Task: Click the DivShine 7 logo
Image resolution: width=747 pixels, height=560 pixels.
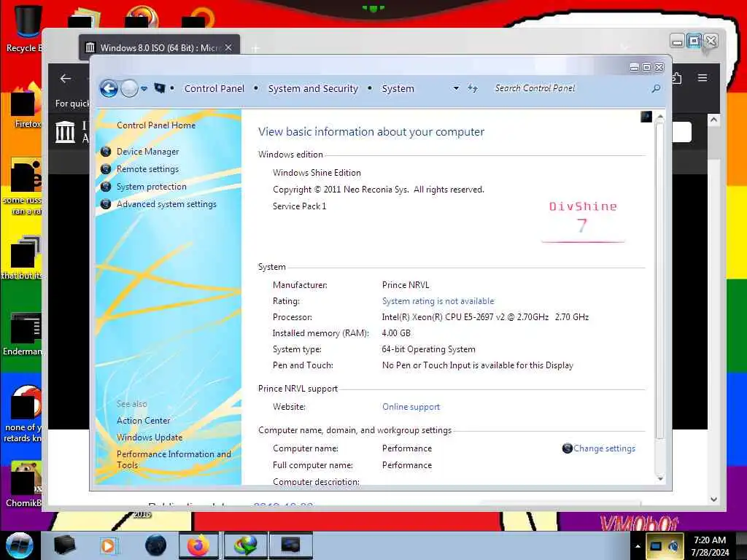Action: click(583, 222)
